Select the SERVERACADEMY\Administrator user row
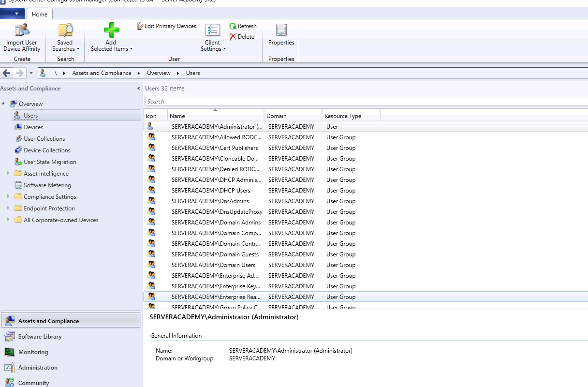Viewport: 588px width, 387px height. click(366, 127)
